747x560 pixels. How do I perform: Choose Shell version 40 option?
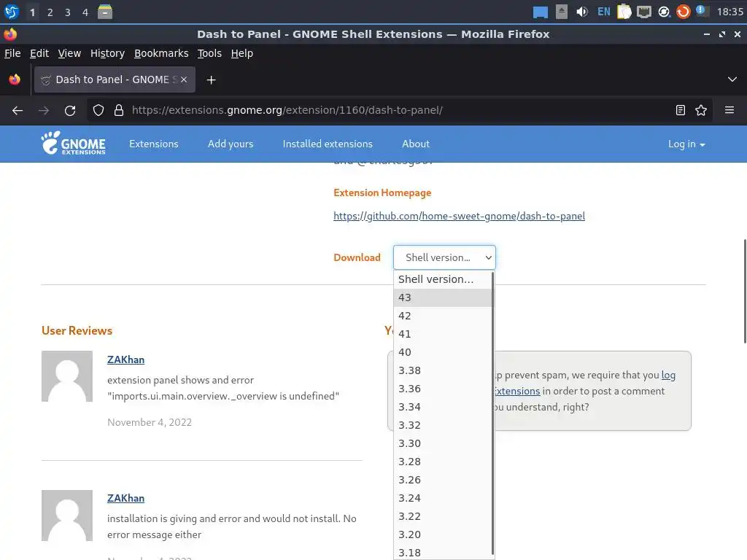point(443,352)
